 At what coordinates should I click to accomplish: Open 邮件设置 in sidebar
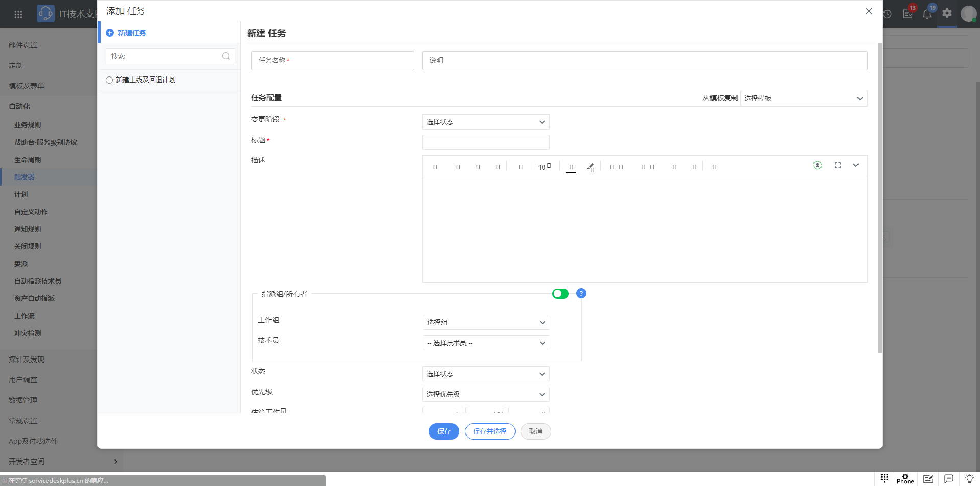click(x=23, y=45)
